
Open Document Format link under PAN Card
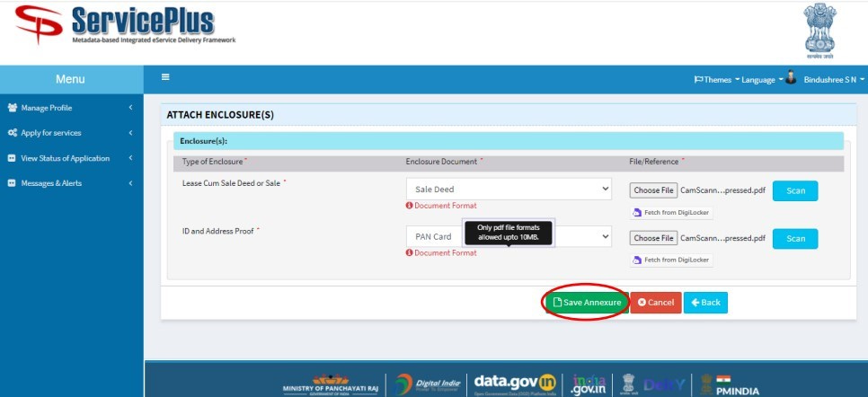446,253
